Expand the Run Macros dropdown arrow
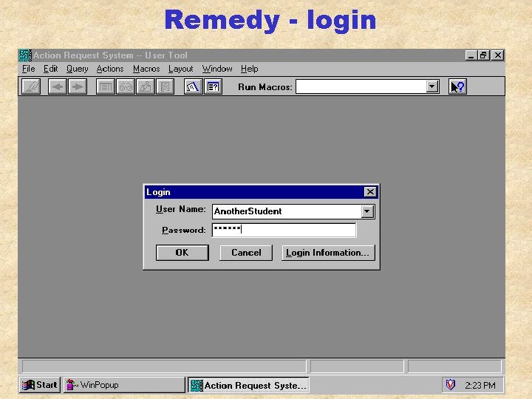The height and width of the screenshot is (399, 532). [x=432, y=86]
